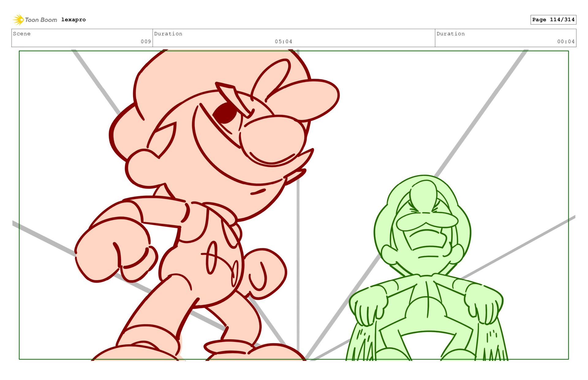Click the 'Scene' header label
The image size is (588, 380).
(x=22, y=34)
